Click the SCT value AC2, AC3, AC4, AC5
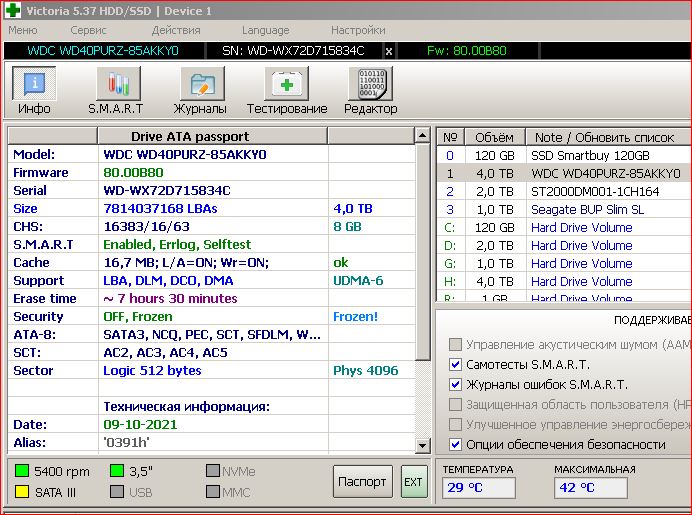The height and width of the screenshot is (515, 692). 165,353
